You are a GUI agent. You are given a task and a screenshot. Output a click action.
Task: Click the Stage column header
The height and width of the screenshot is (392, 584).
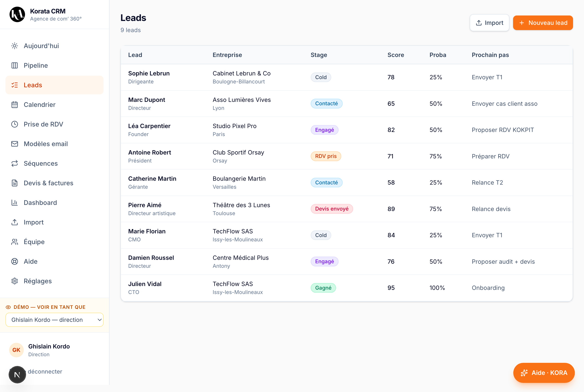[x=319, y=55]
